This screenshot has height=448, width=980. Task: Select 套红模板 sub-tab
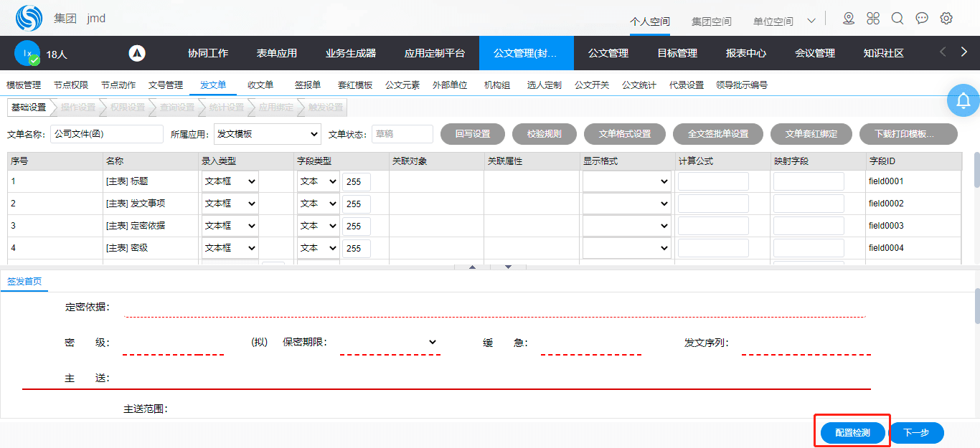[x=355, y=85]
